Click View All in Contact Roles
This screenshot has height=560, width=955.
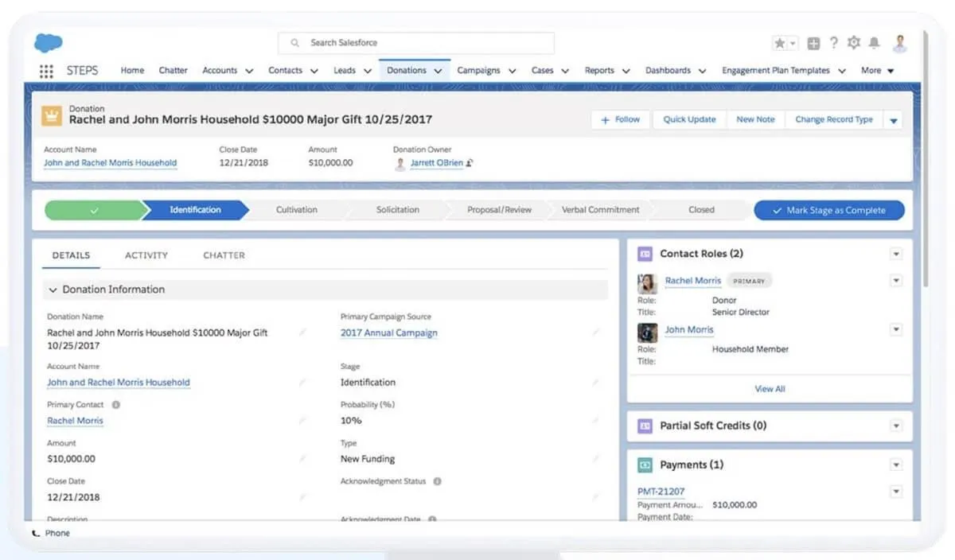tap(770, 389)
